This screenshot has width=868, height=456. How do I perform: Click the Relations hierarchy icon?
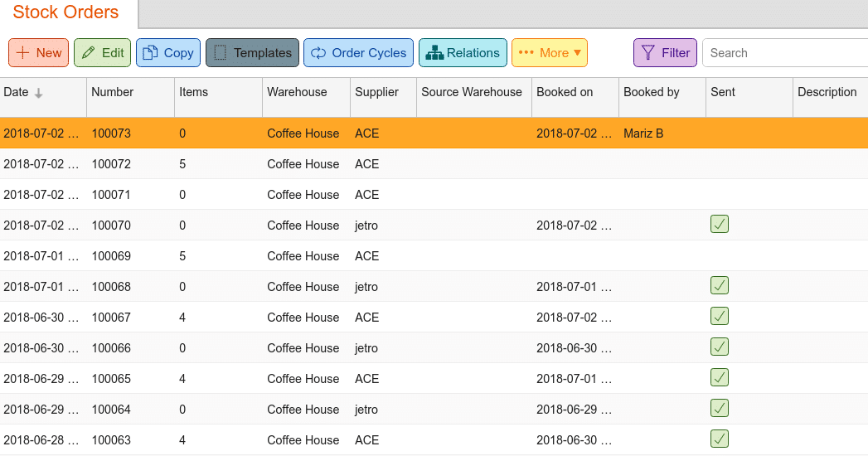434,53
